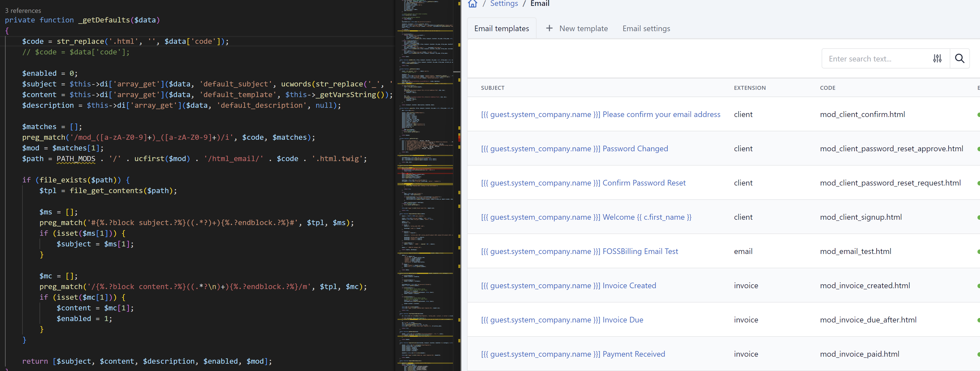The height and width of the screenshot is (371, 980).
Task: Open the Password Changed template
Action: [x=574, y=148]
